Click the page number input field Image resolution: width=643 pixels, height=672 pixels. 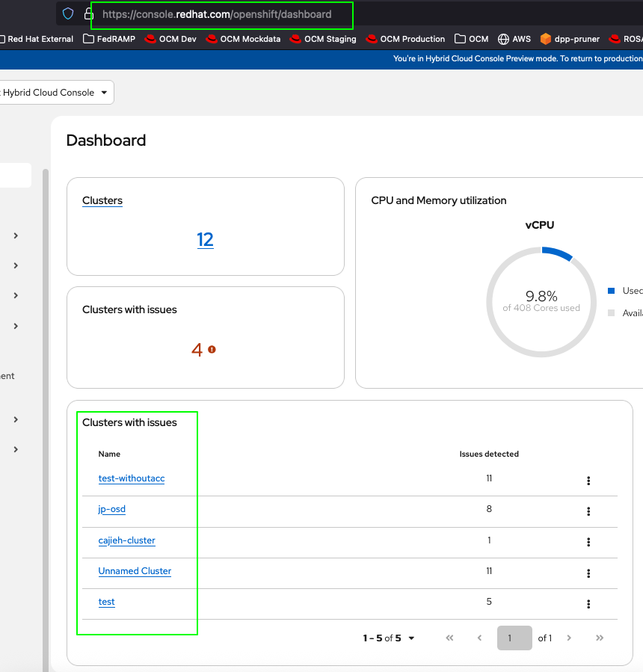click(x=514, y=638)
